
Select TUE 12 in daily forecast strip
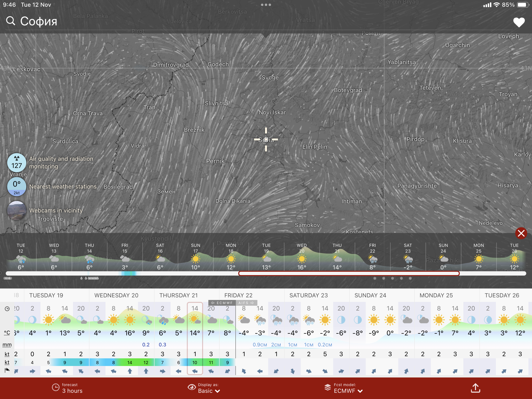(x=21, y=256)
